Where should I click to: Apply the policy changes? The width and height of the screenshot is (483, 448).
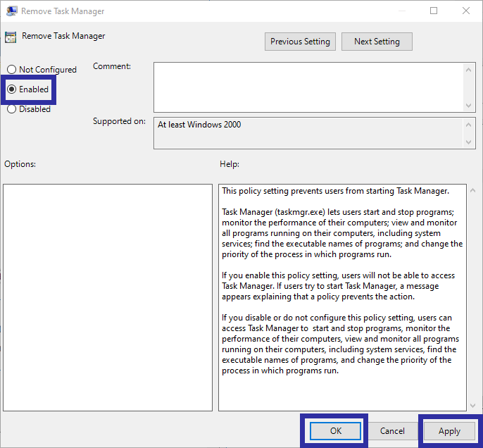449,431
